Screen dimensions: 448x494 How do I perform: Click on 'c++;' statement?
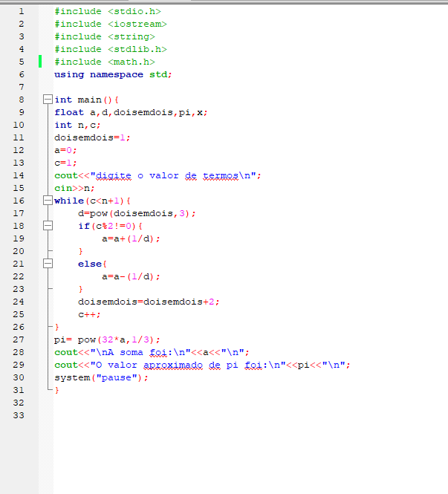pos(89,314)
